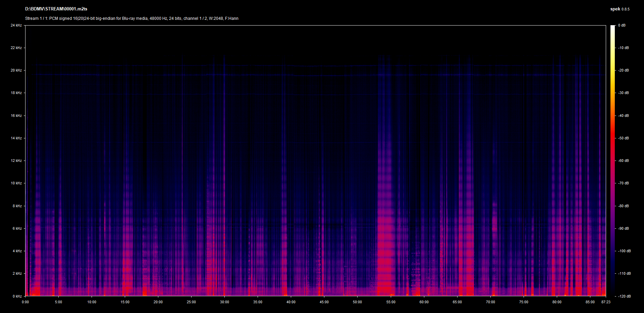Select the 45:00 time axis marker

pyautogui.click(x=324, y=302)
